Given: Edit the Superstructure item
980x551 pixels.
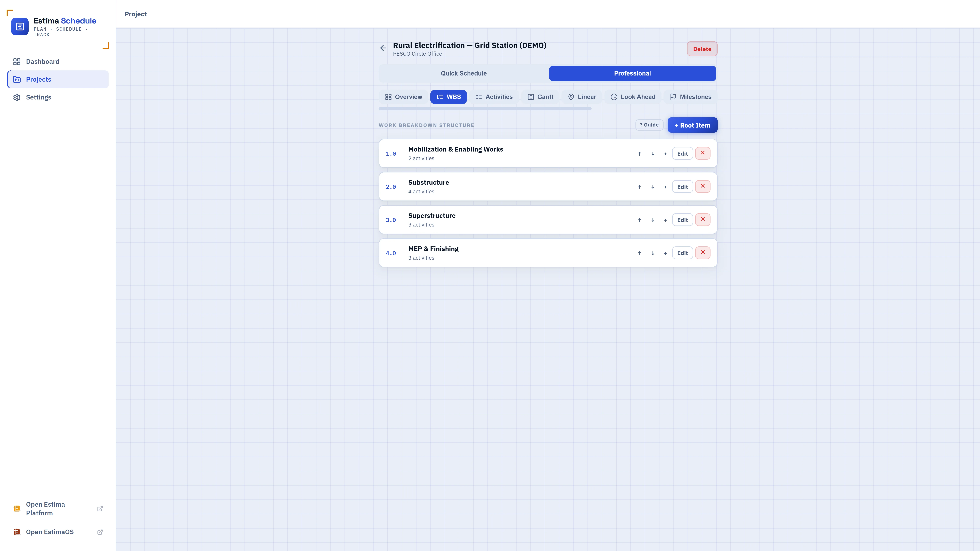Looking at the screenshot, I should 682,220.
